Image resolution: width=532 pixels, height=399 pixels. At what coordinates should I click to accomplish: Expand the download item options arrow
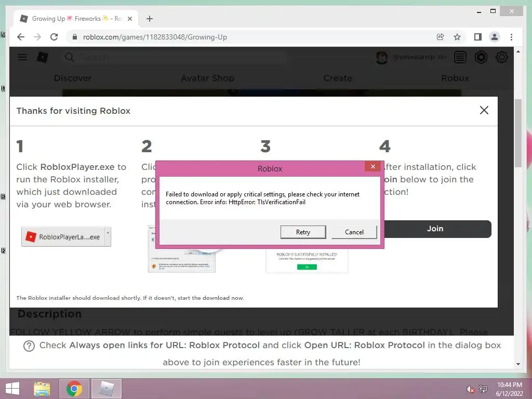108,236
